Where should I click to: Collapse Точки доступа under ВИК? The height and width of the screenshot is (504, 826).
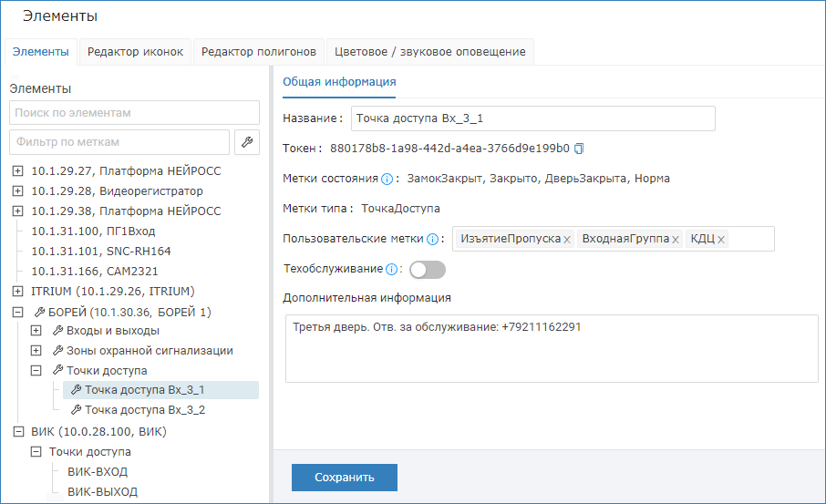point(36,452)
